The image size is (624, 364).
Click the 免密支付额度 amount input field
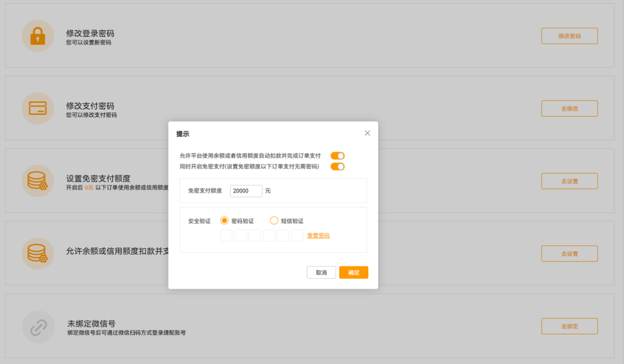[x=246, y=191]
